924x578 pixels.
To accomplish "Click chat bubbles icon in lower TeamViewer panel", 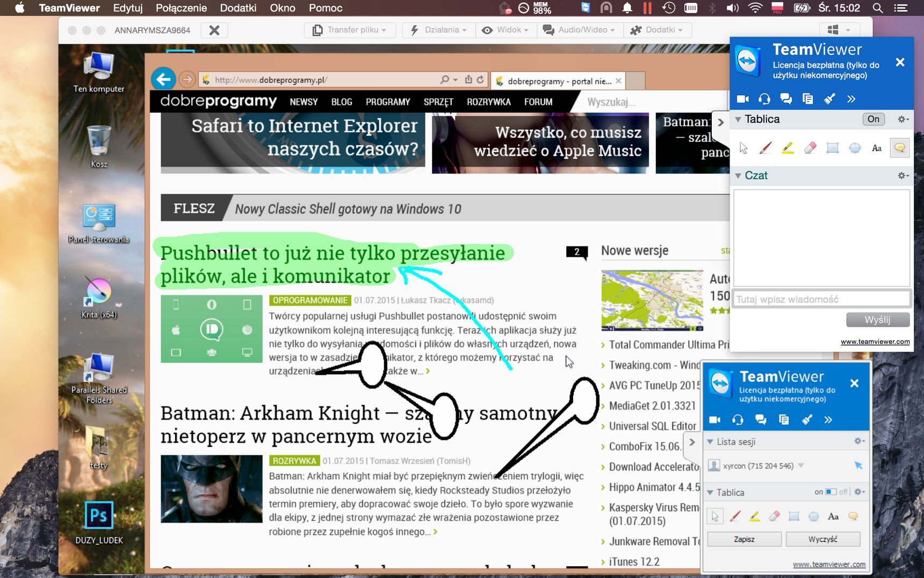I will 761,419.
